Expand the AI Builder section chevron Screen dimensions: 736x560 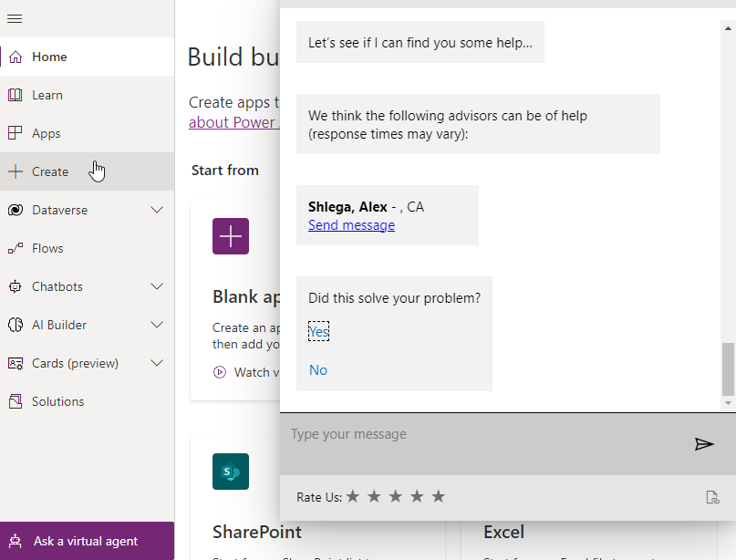point(157,325)
